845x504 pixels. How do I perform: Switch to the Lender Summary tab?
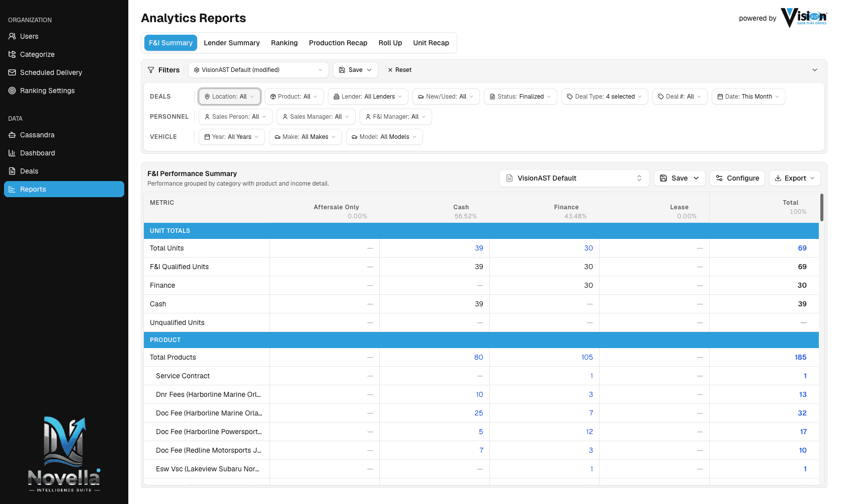(232, 43)
